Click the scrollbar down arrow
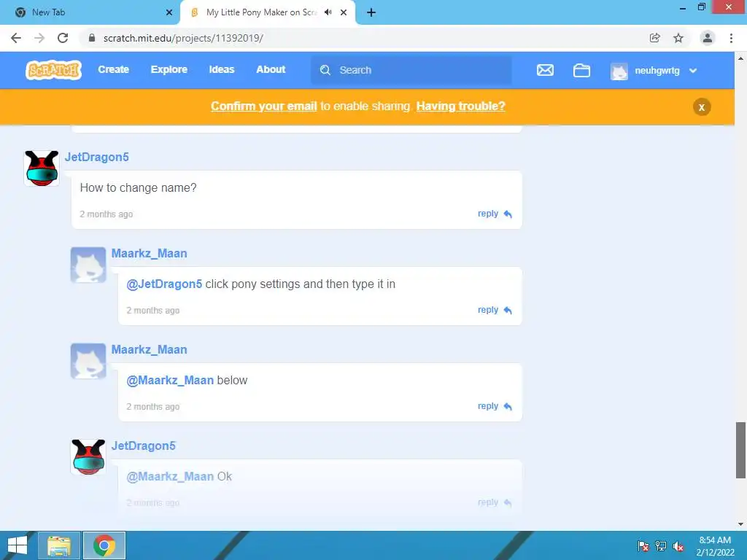Viewport: 747px width, 560px height. coord(740,524)
